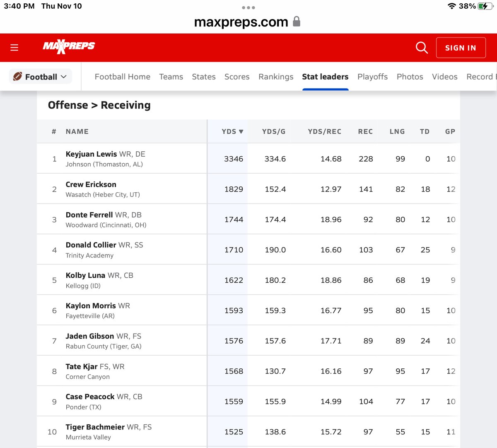Open the hamburger menu icon
Viewport: 497px width, 448px height.
click(x=14, y=48)
